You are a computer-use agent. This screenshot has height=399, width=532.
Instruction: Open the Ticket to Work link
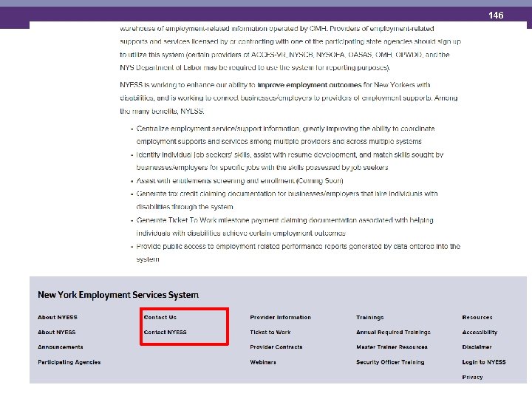pyautogui.click(x=270, y=332)
